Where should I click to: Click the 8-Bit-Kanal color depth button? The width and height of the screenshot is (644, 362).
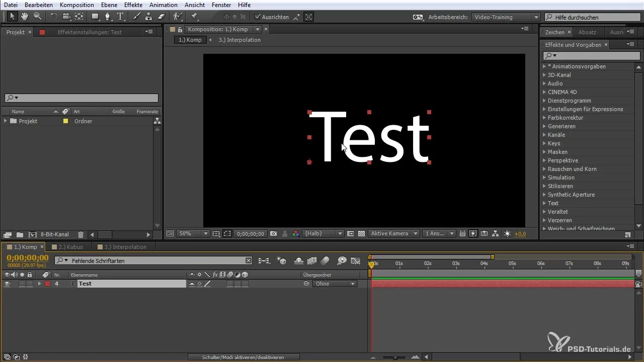click(55, 235)
